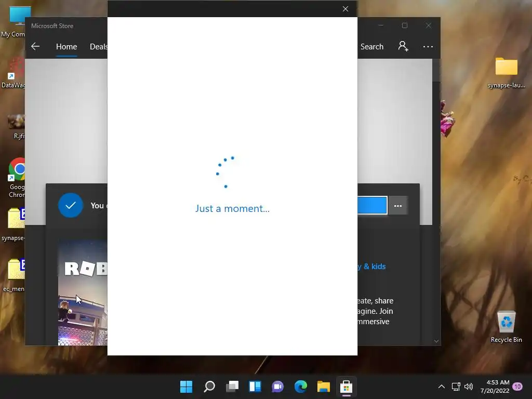Image resolution: width=532 pixels, height=399 pixels.
Task: Open the My Computer desktop icon
Action: [x=15, y=21]
